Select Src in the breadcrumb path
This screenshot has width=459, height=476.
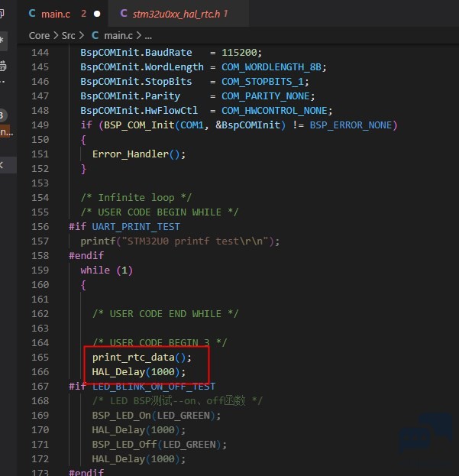coord(68,36)
